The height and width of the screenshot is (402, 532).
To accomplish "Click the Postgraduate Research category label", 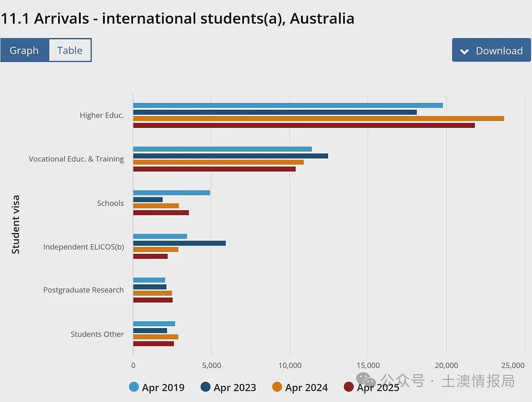I will click(x=83, y=290).
